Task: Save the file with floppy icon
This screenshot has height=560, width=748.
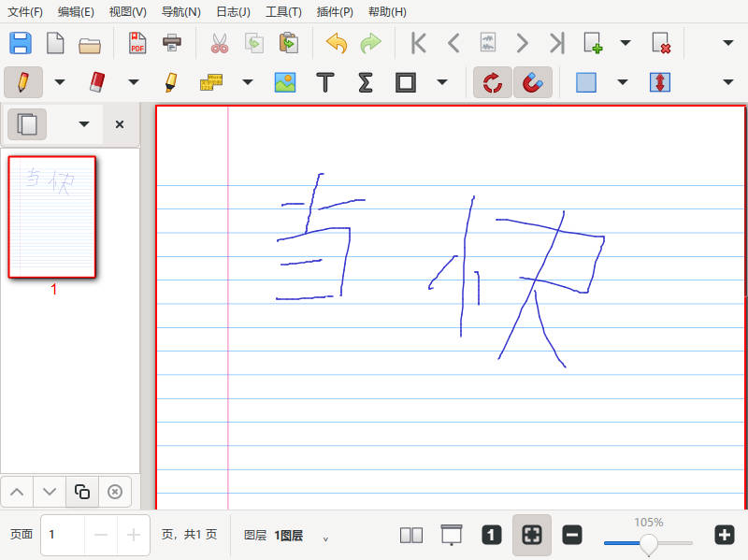Action: pyautogui.click(x=21, y=43)
